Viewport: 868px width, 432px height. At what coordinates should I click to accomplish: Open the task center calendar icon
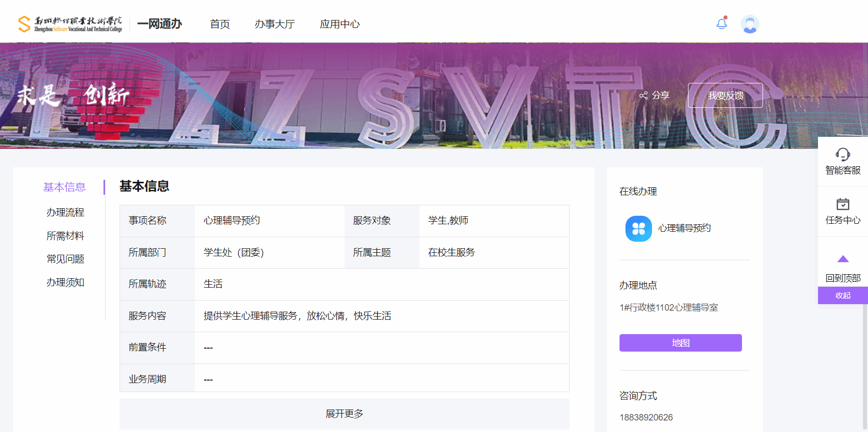842,204
